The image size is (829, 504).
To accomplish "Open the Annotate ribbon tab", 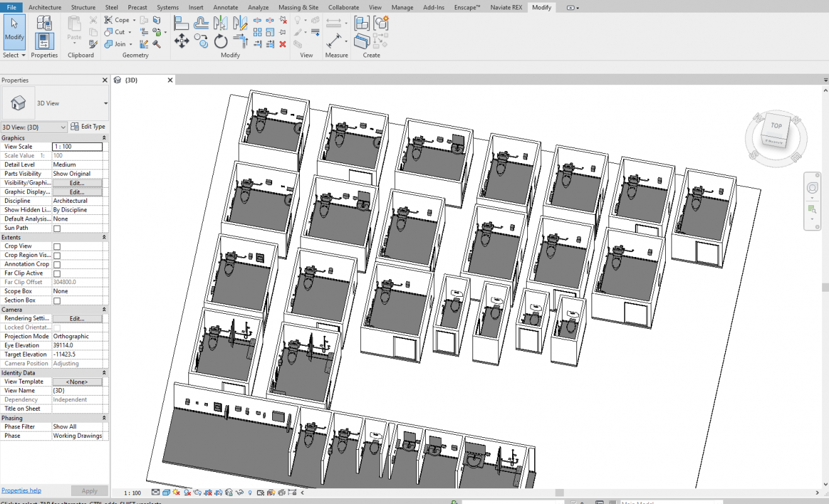I will 226,8.
